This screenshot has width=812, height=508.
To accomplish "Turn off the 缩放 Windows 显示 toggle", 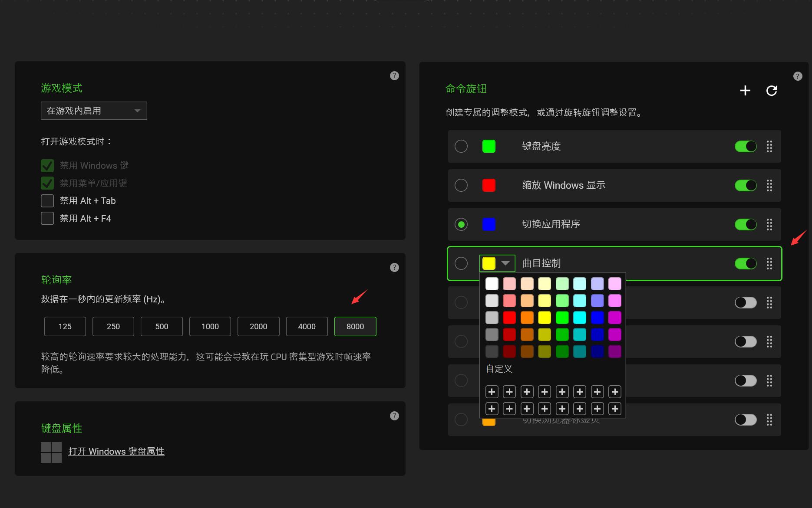I will [746, 186].
